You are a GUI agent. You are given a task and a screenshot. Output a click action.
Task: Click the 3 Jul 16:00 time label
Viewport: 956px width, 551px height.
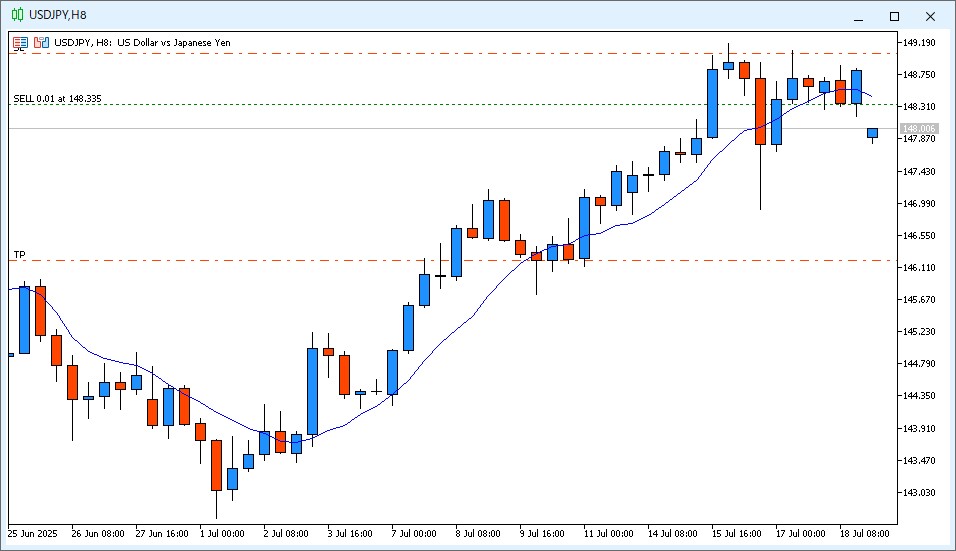350,534
